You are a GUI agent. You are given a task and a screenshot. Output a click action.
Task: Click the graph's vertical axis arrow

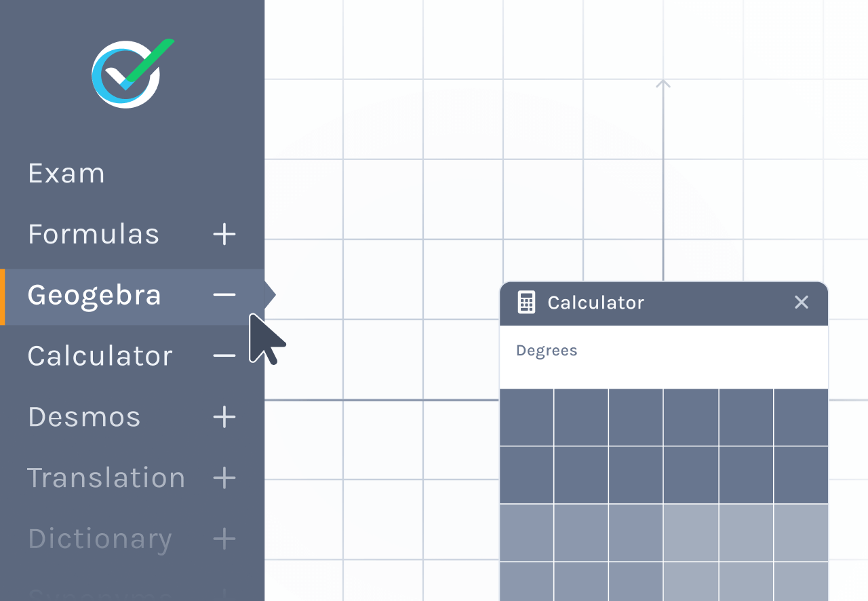tap(663, 84)
